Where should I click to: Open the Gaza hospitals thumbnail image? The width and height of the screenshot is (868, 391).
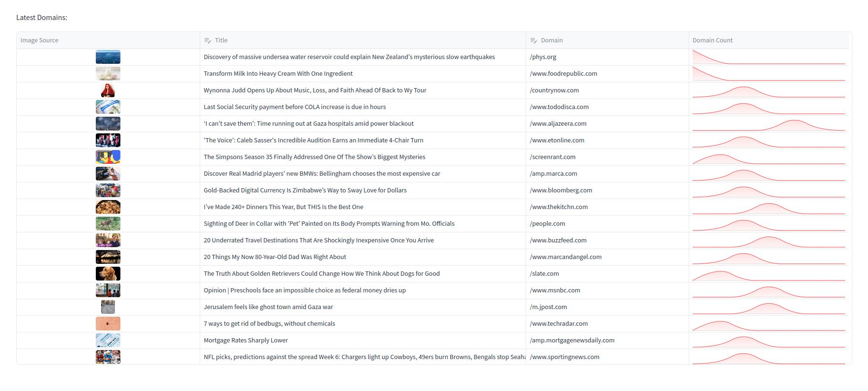tap(108, 124)
